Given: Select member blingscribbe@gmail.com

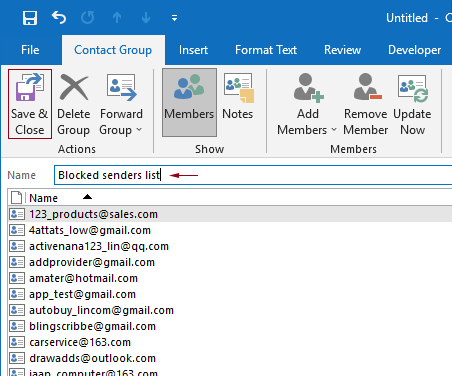Looking at the screenshot, I should (92, 326).
